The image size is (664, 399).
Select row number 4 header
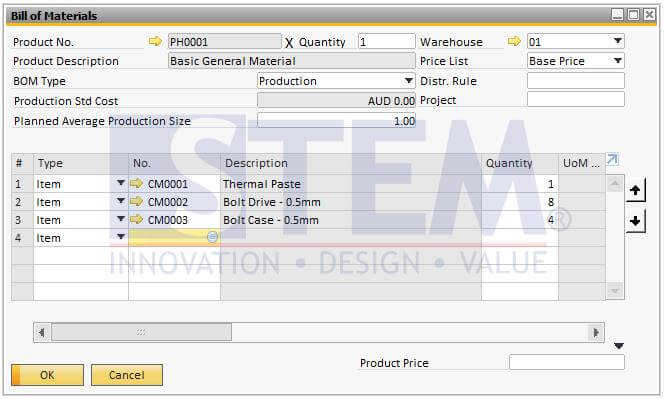tap(22, 238)
